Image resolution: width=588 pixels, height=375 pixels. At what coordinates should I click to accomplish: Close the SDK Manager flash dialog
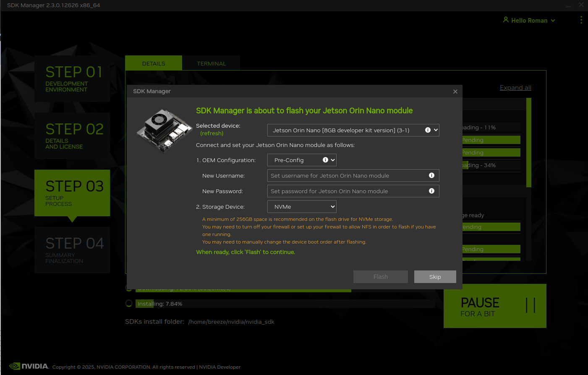(x=455, y=92)
